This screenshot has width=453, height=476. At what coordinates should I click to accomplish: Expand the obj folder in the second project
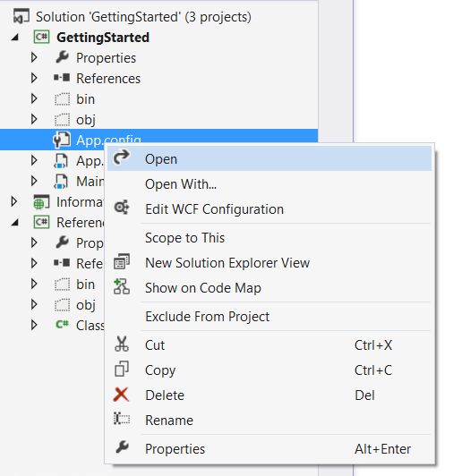34,304
